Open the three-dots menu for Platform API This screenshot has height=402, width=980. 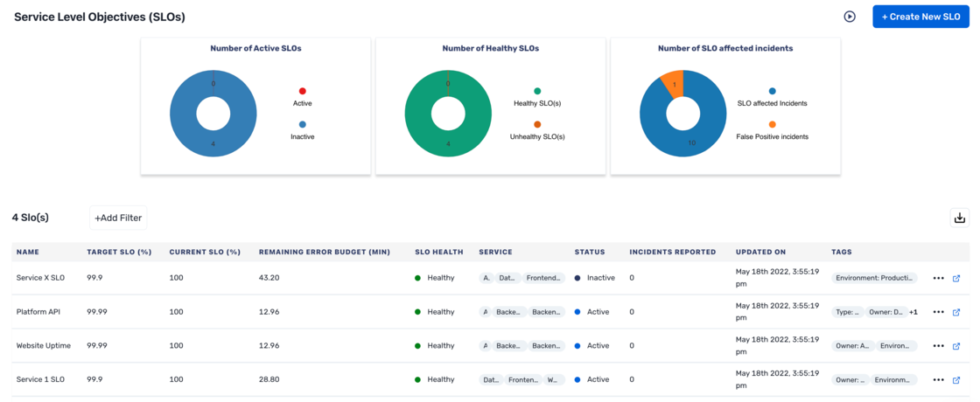(x=938, y=312)
